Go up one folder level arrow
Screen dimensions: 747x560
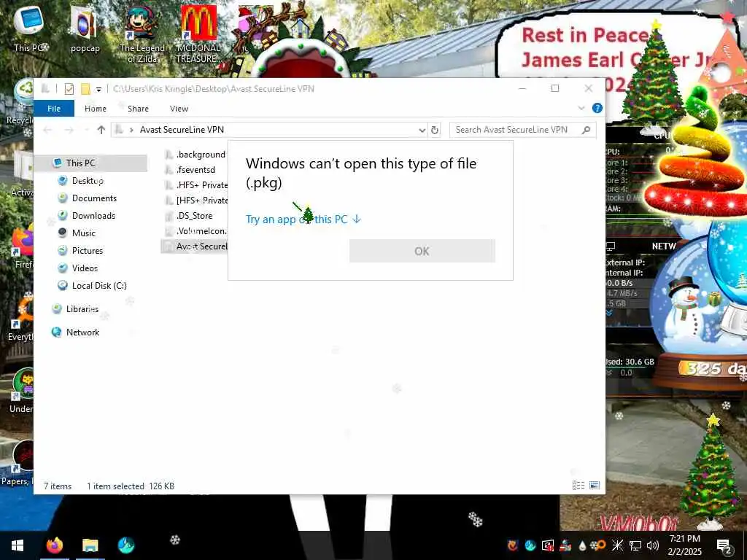coord(101,130)
